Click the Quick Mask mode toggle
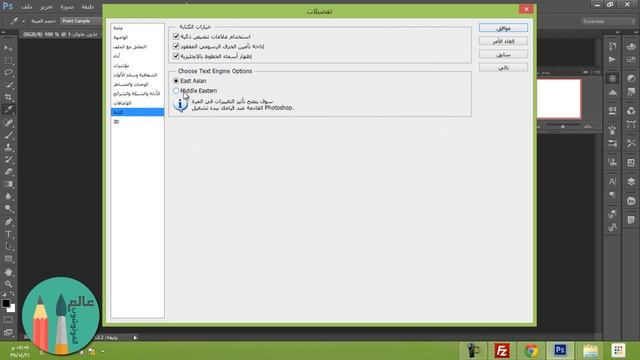The width and height of the screenshot is (640, 360). 8,320
